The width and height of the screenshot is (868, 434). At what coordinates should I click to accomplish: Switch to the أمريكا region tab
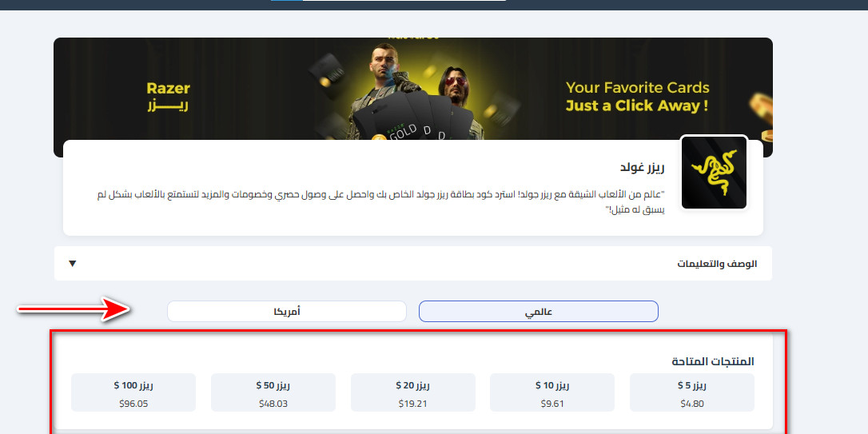click(287, 311)
